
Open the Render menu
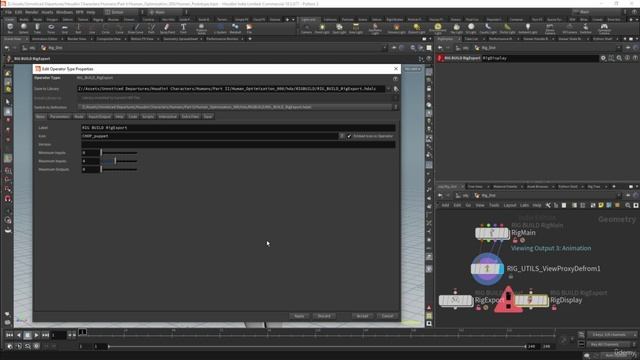click(32, 12)
